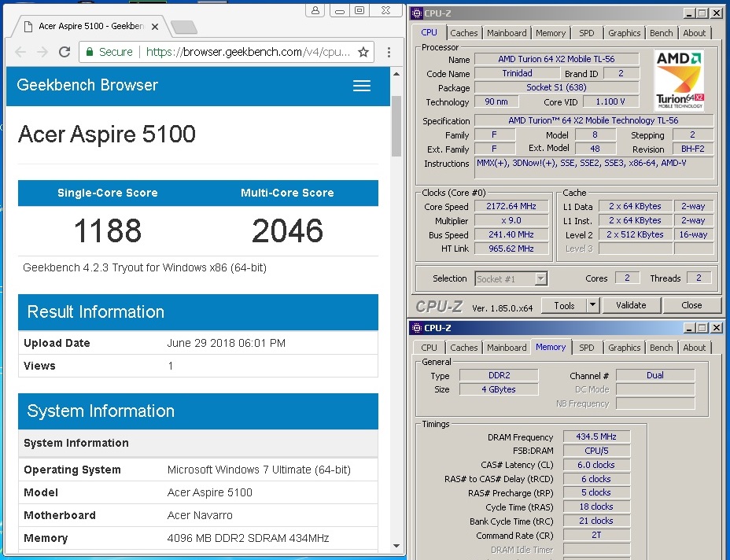Click the bottom CPU-Z window title icon

tap(417, 328)
